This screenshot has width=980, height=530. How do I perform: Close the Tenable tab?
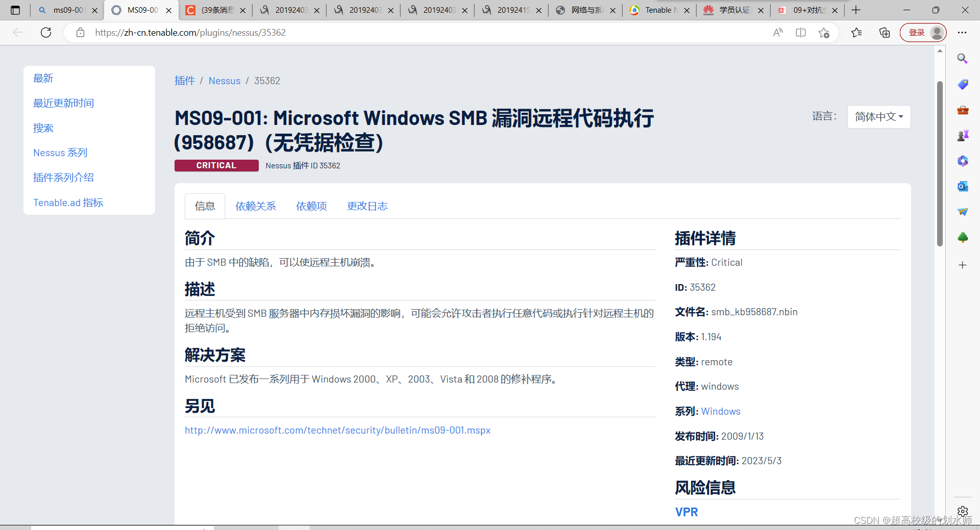click(x=687, y=10)
